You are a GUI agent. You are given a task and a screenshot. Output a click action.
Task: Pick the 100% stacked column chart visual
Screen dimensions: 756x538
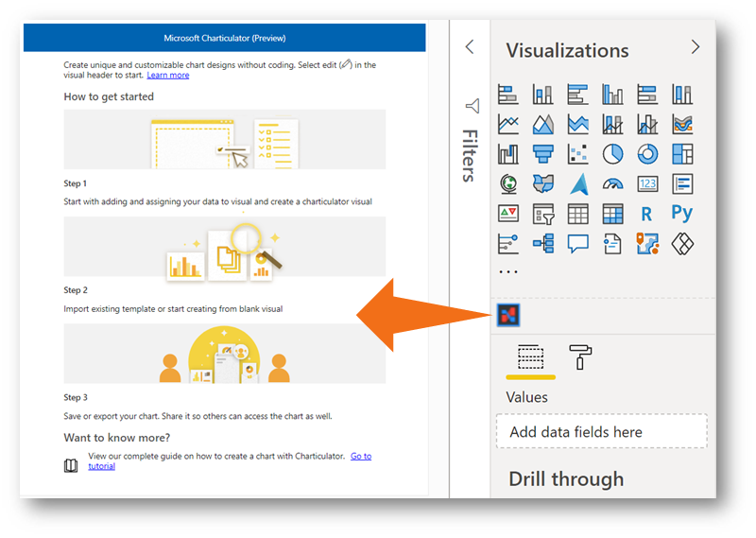point(682,95)
